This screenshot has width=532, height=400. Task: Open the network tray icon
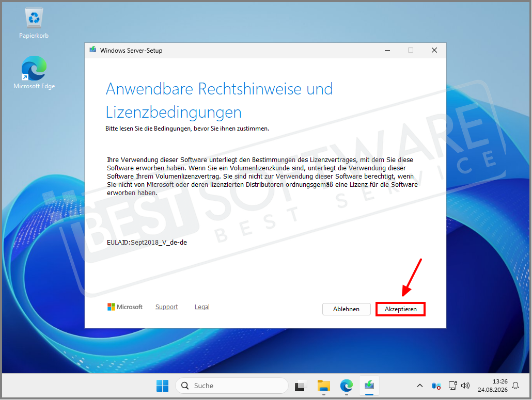tap(452, 386)
